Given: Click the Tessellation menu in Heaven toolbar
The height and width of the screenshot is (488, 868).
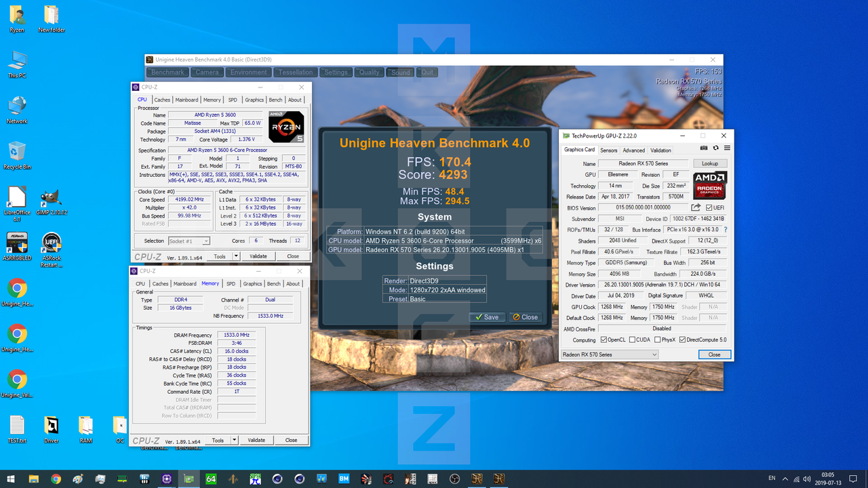Looking at the screenshot, I should tap(296, 72).
